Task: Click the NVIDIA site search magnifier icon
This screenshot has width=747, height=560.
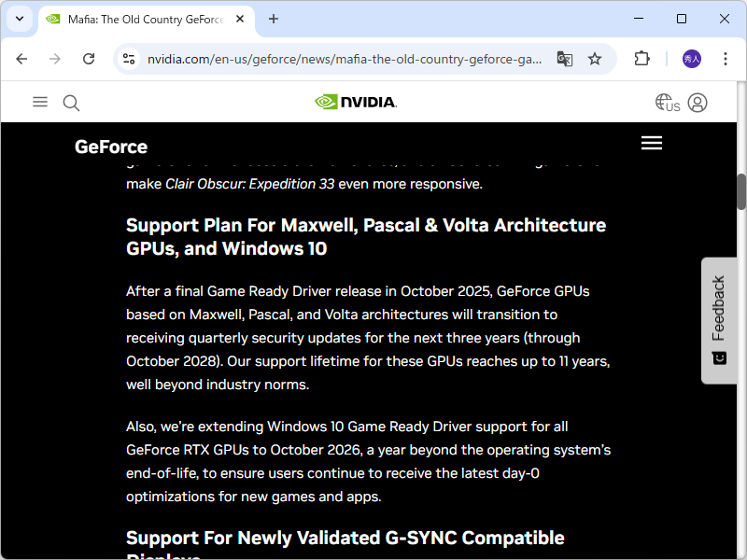Action: click(71, 103)
